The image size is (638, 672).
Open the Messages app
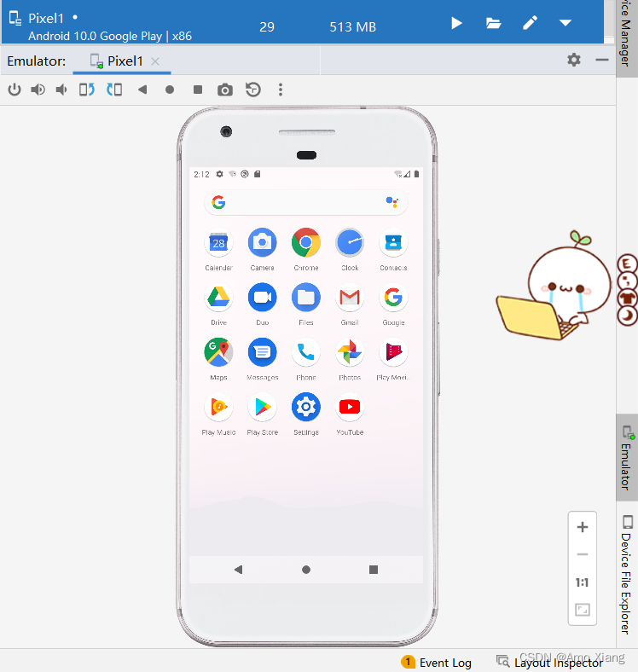tap(263, 360)
